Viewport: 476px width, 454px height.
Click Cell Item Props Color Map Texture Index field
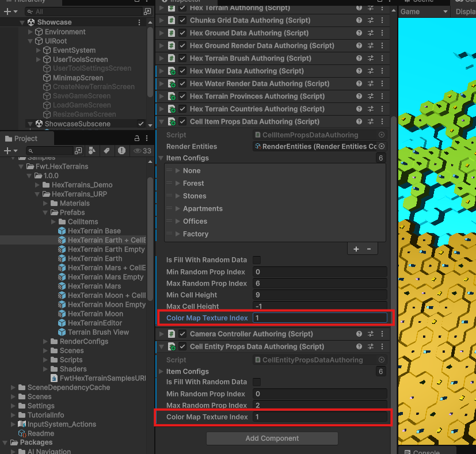click(x=320, y=318)
